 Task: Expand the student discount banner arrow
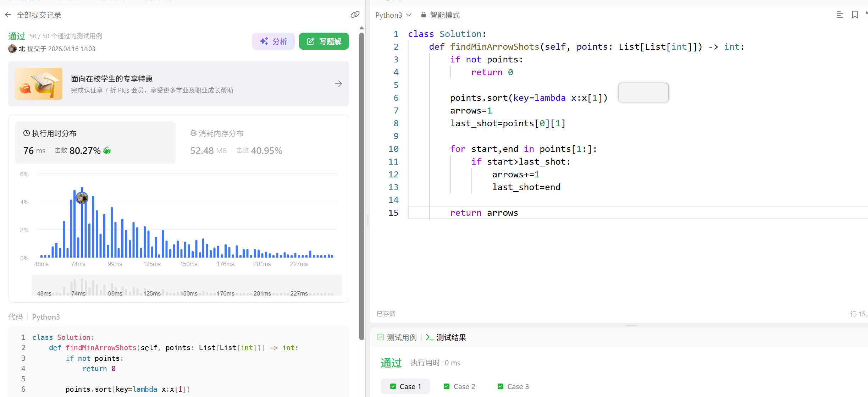(338, 84)
